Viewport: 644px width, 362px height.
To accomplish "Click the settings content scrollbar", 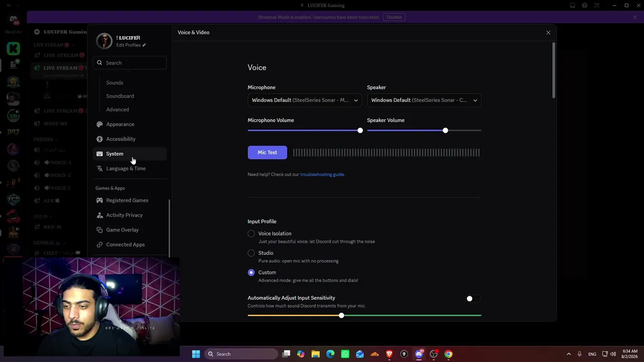I will 553,70.
